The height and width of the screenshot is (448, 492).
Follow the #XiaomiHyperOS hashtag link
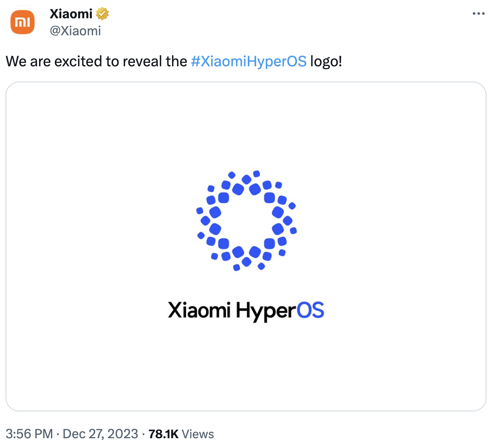click(249, 61)
